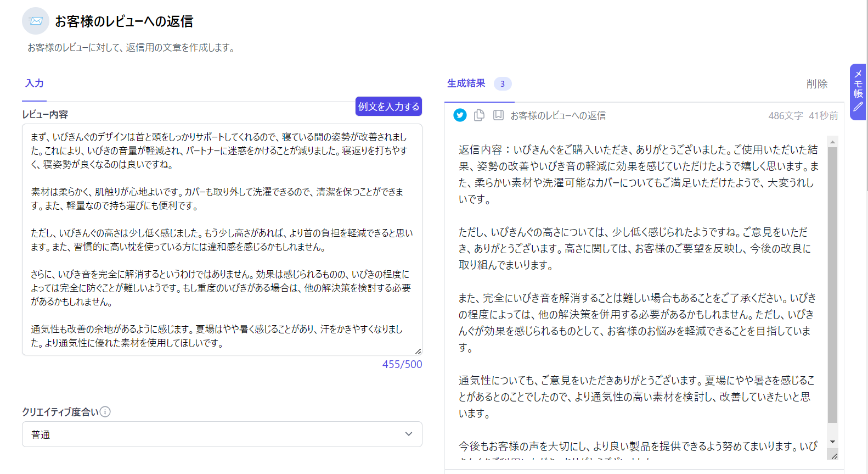868x474 pixels.
Task: Select the 生成結果 tab
Action: [x=466, y=83]
